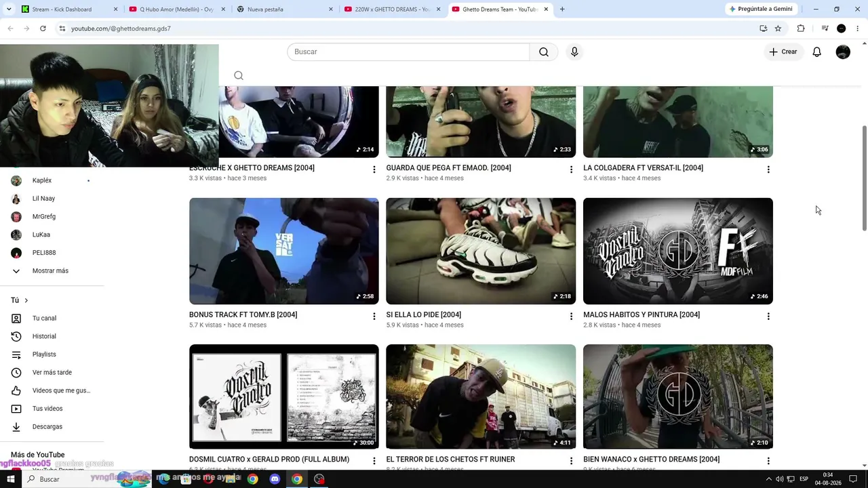868x488 pixels.
Task: Open the YouTube account avatar menu
Action: tap(843, 52)
